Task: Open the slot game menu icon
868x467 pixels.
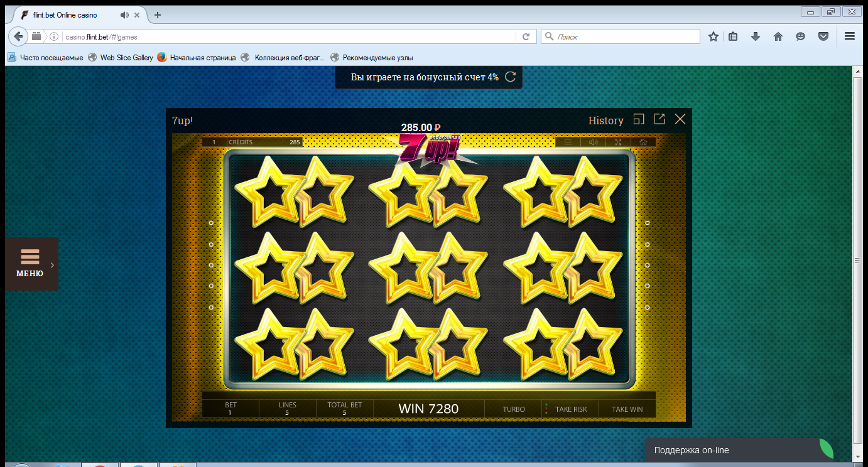Action: pyautogui.click(x=568, y=142)
